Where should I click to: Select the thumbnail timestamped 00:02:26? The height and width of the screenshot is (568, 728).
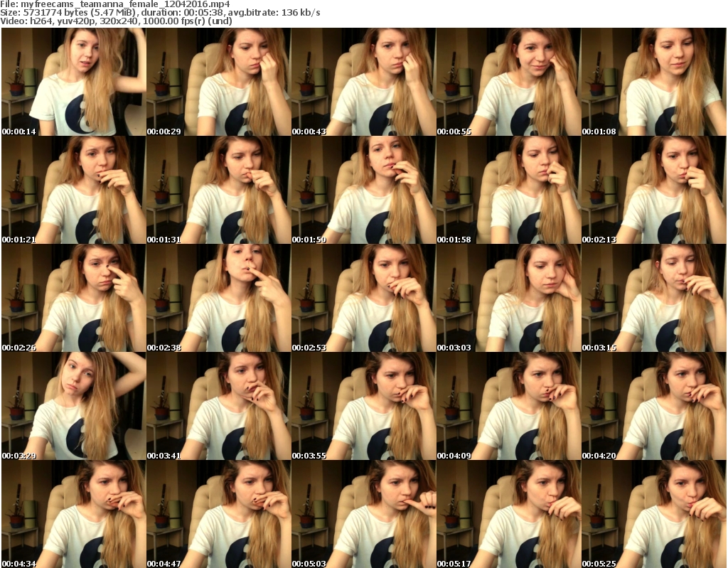(74, 298)
